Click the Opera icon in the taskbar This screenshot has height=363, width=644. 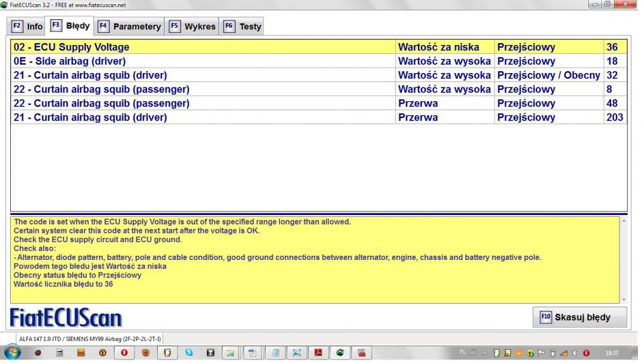[124, 353]
